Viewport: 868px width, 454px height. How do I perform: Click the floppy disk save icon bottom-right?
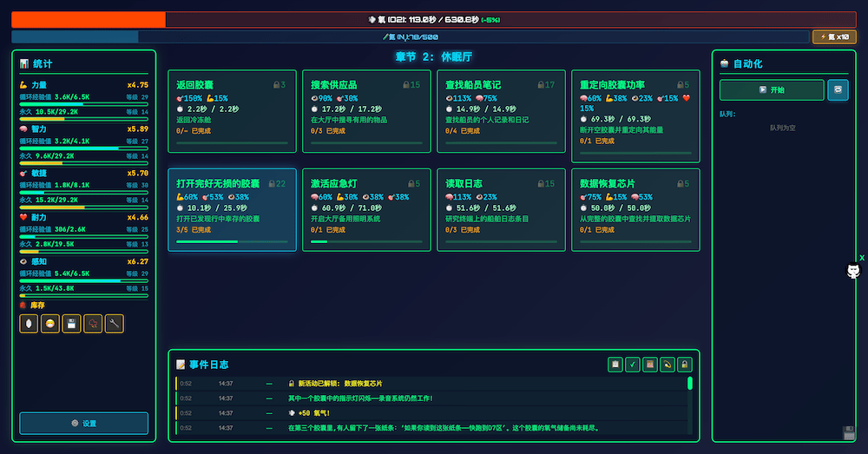pyautogui.click(x=848, y=433)
